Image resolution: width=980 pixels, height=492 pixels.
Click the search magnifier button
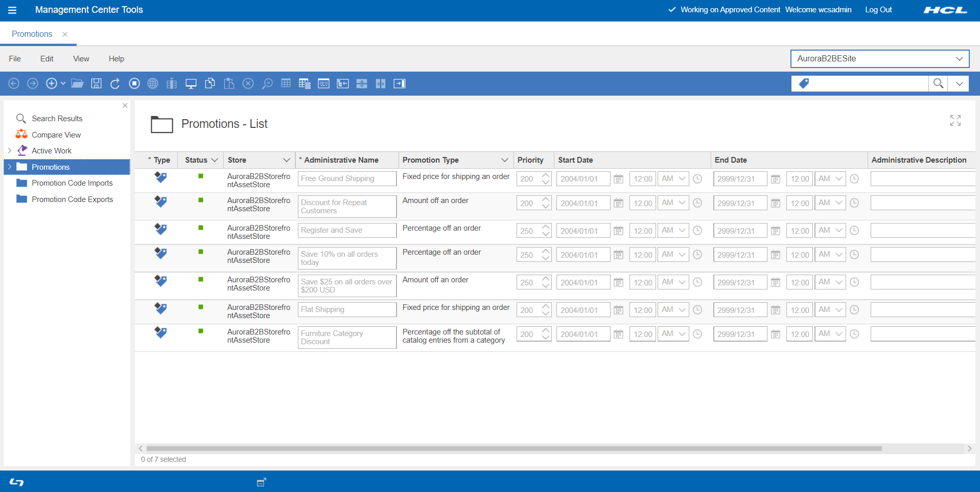pyautogui.click(x=938, y=83)
